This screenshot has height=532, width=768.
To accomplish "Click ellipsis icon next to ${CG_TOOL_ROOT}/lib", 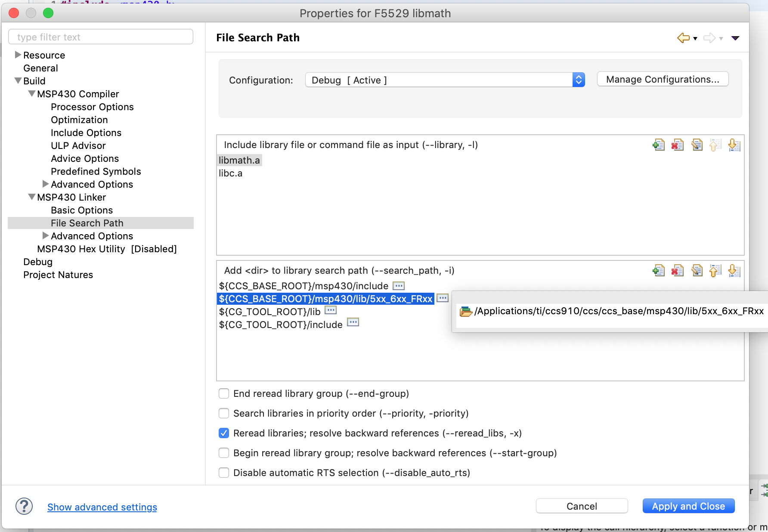I will pos(331,310).
